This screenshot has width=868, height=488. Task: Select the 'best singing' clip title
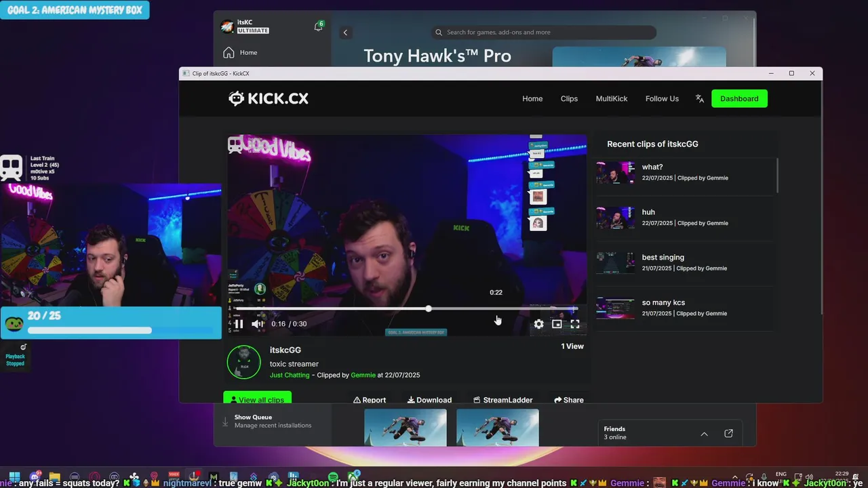coord(663,258)
